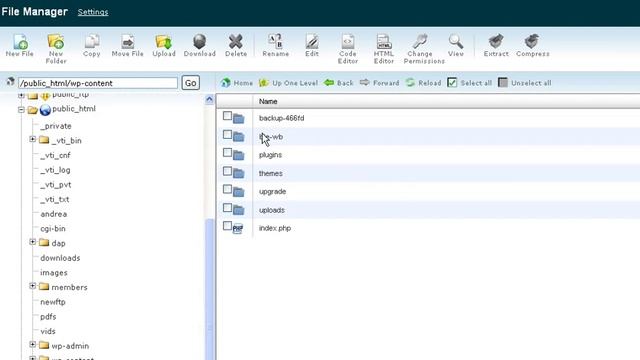Open Change Permissions
Viewport: 640px width, 360px height.
click(424, 49)
